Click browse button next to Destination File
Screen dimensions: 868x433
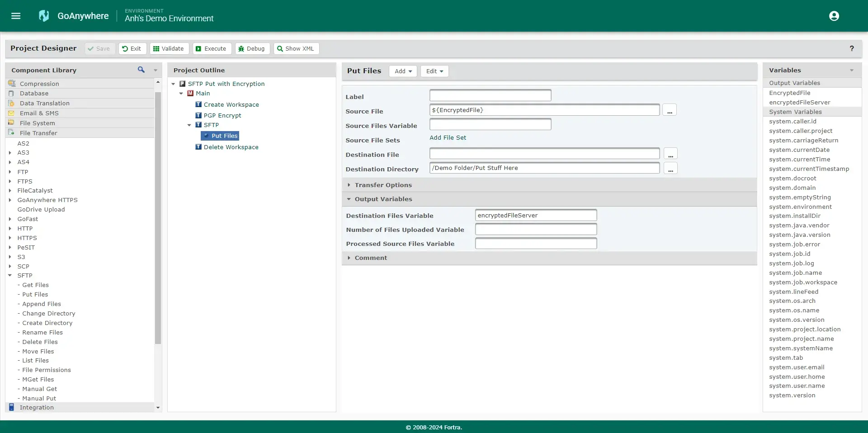coord(670,154)
